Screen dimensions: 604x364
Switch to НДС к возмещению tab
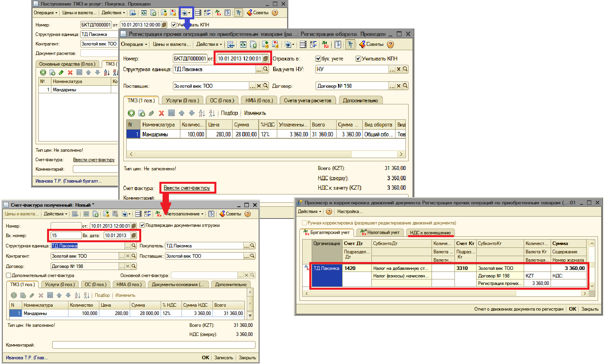(x=430, y=233)
